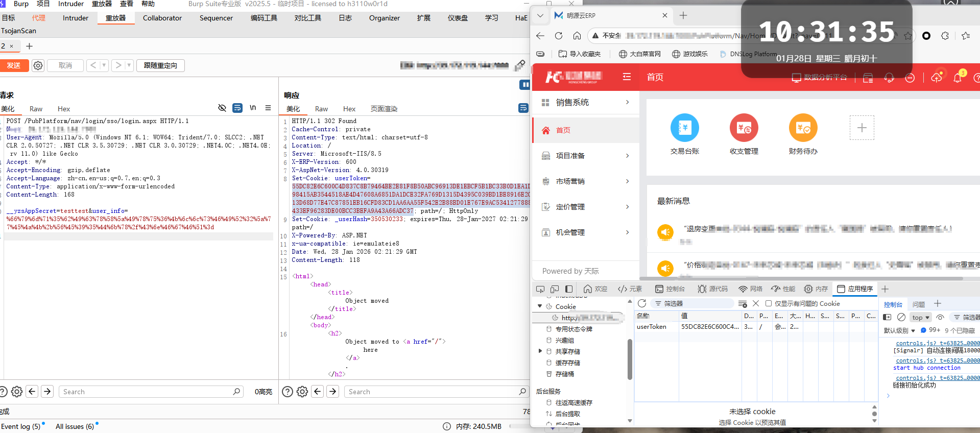
Task: Open ERP notification bell
Action: (958, 78)
